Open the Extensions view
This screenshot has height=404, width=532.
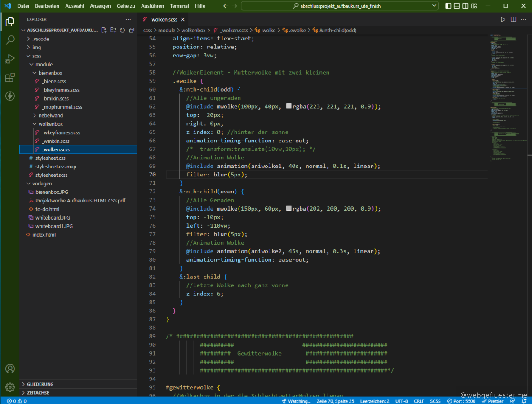click(x=10, y=78)
